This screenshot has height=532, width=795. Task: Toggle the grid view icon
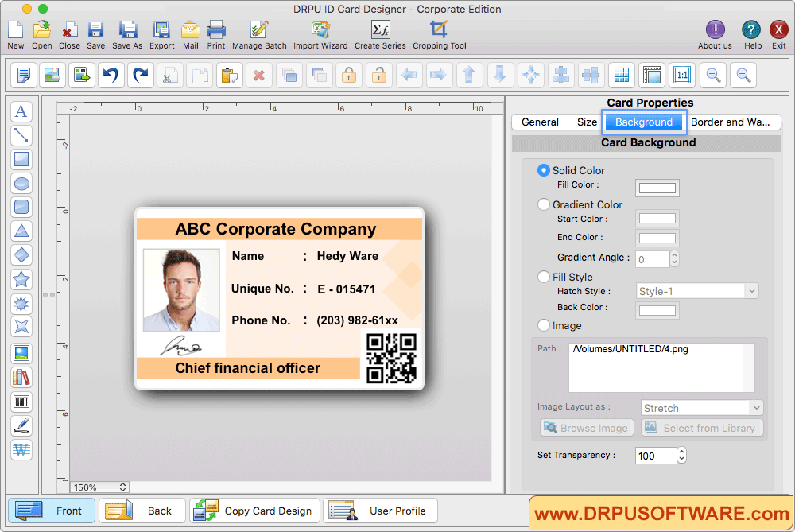(622, 75)
